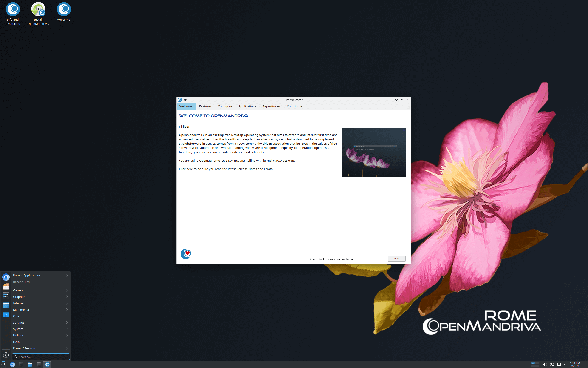Click the Search field in application menu
The height and width of the screenshot is (368, 588).
41,357
